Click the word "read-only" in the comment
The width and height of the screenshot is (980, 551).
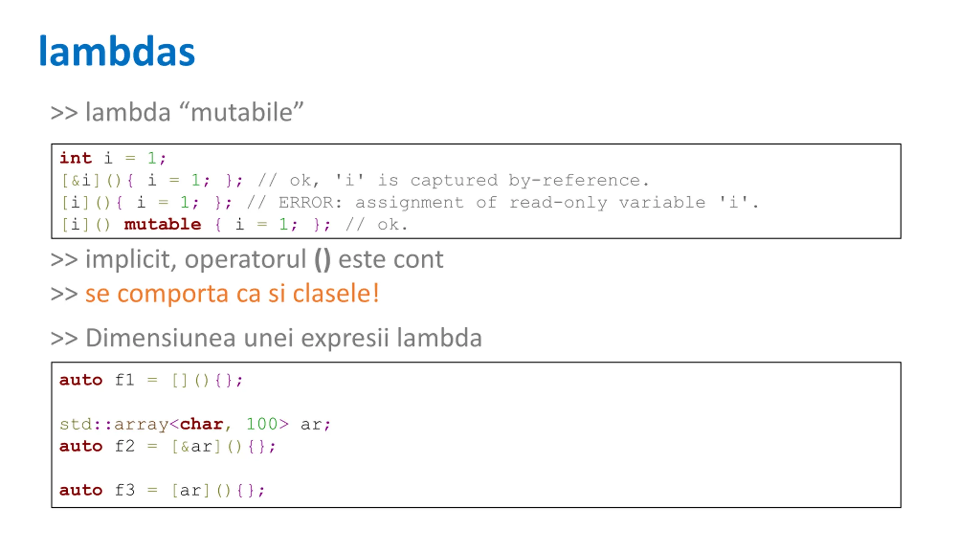coord(558,202)
